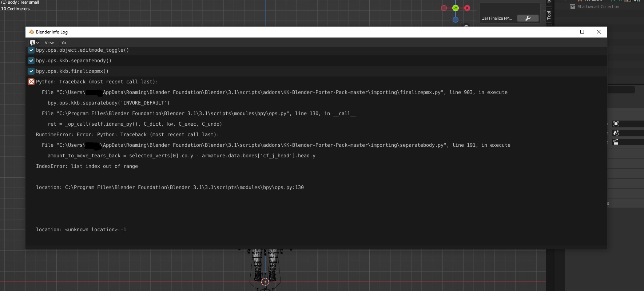Click the check icon beside editmode_toggle entry
The image size is (644, 291).
pyautogui.click(x=31, y=50)
